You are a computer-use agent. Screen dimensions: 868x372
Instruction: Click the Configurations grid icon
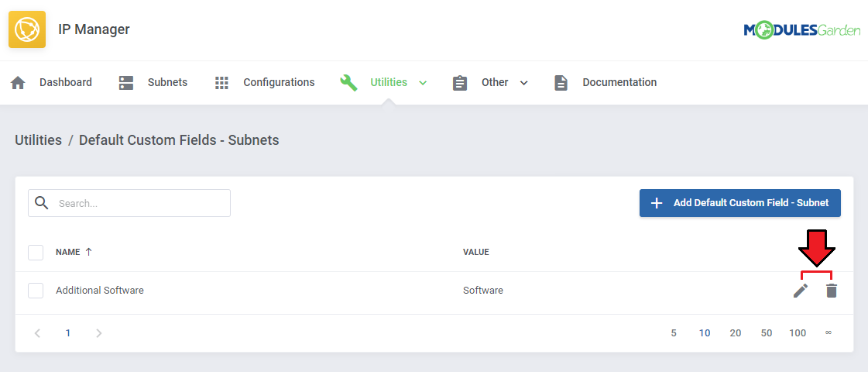(x=221, y=83)
